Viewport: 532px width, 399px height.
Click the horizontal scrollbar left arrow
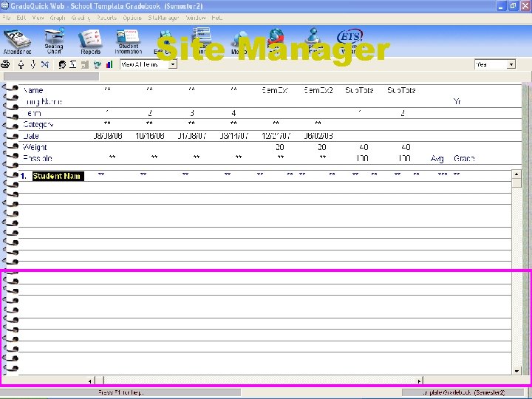coord(90,381)
